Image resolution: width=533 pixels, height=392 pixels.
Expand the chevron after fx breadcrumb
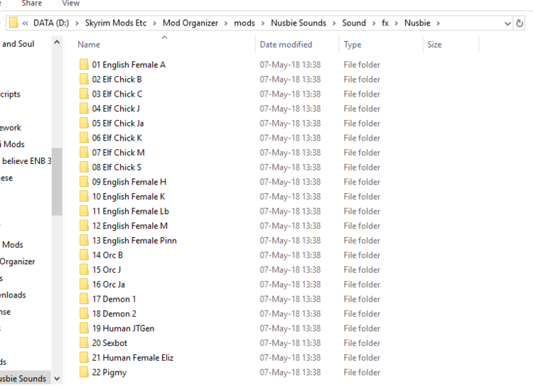point(397,23)
